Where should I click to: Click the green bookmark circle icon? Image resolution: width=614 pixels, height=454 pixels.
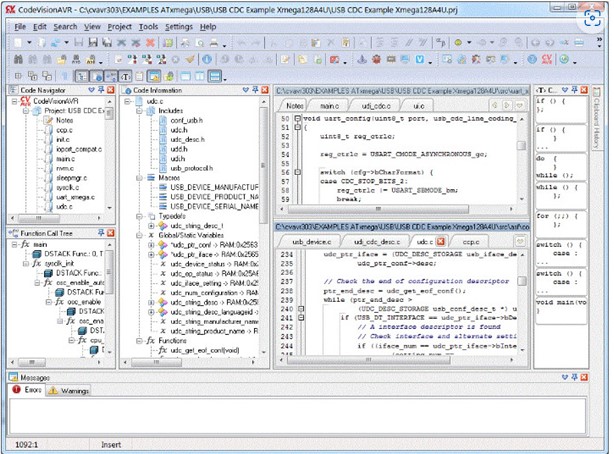pos(458,42)
